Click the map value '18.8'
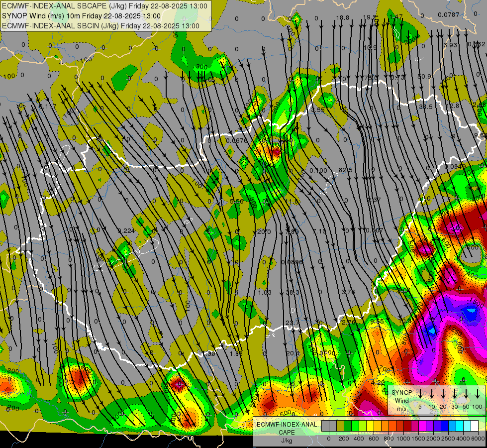The height and width of the screenshot is (448, 487). pos(343,18)
